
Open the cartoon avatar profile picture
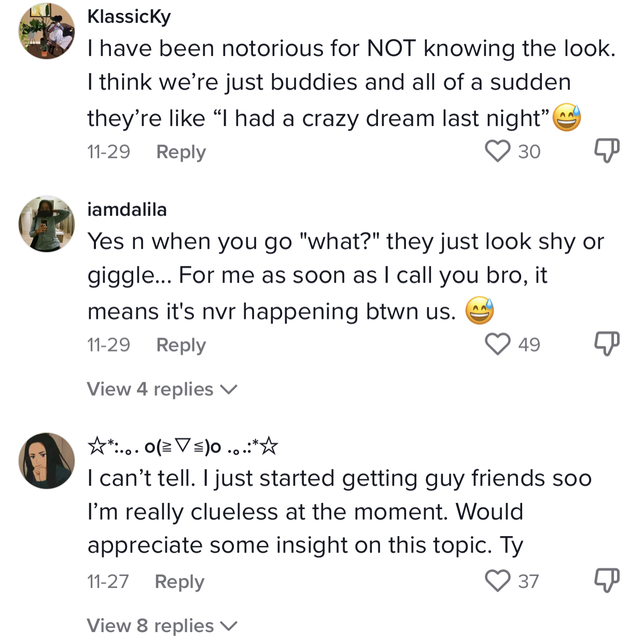[47, 461]
